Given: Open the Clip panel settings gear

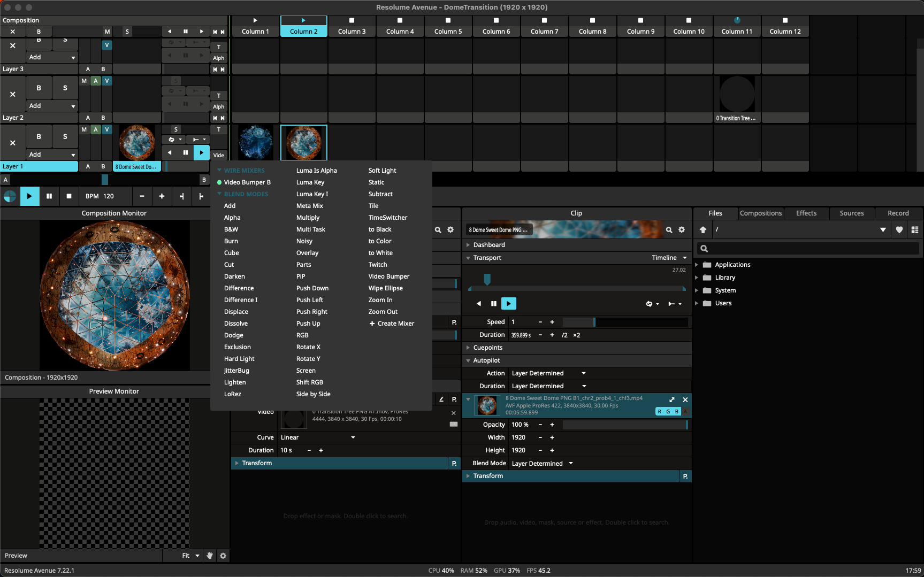Looking at the screenshot, I should (x=682, y=230).
